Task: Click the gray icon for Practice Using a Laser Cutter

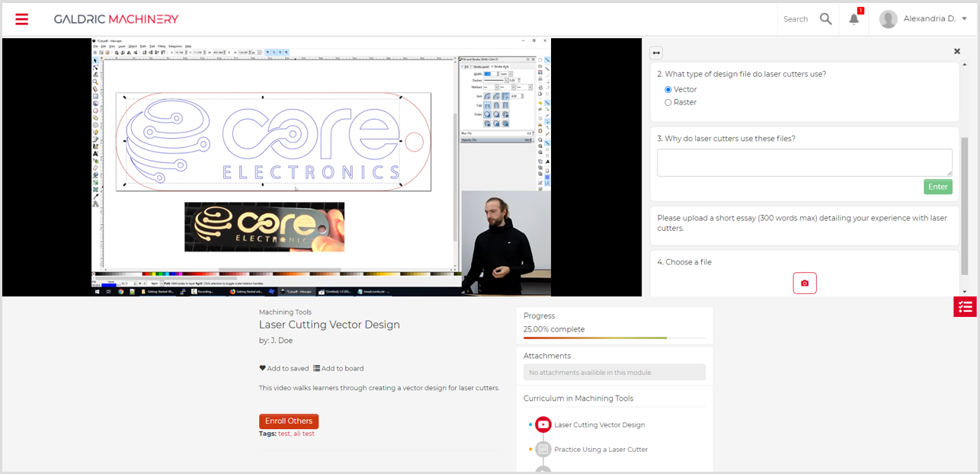Action: click(x=543, y=450)
